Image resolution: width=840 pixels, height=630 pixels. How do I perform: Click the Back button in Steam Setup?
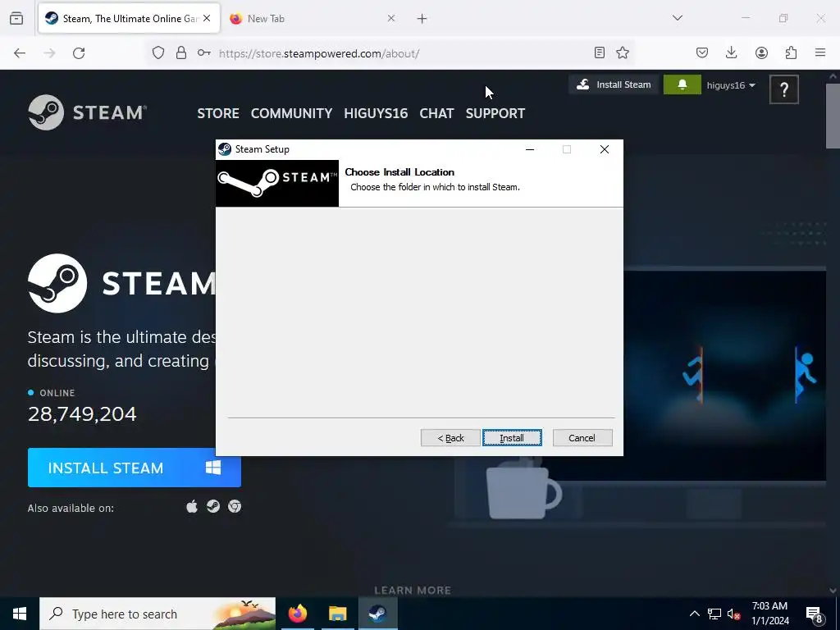[450, 438]
